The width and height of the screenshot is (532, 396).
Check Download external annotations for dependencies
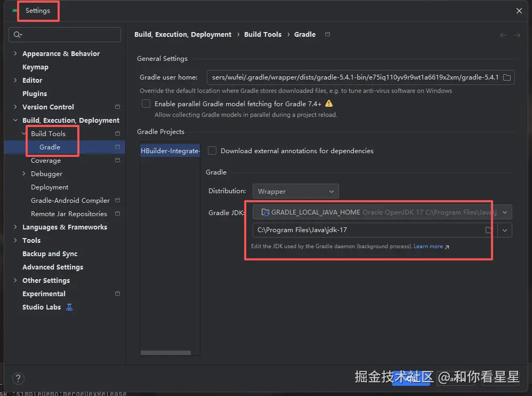(x=212, y=151)
